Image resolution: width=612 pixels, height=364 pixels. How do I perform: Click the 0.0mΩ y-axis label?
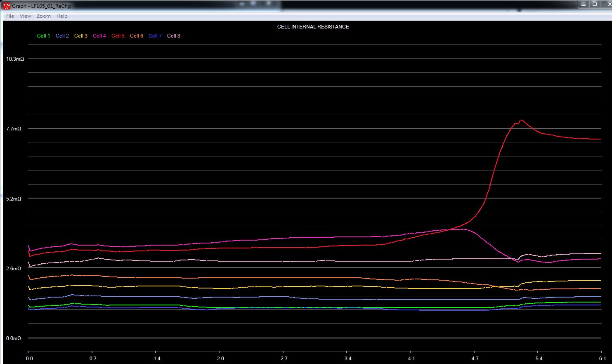click(x=14, y=338)
